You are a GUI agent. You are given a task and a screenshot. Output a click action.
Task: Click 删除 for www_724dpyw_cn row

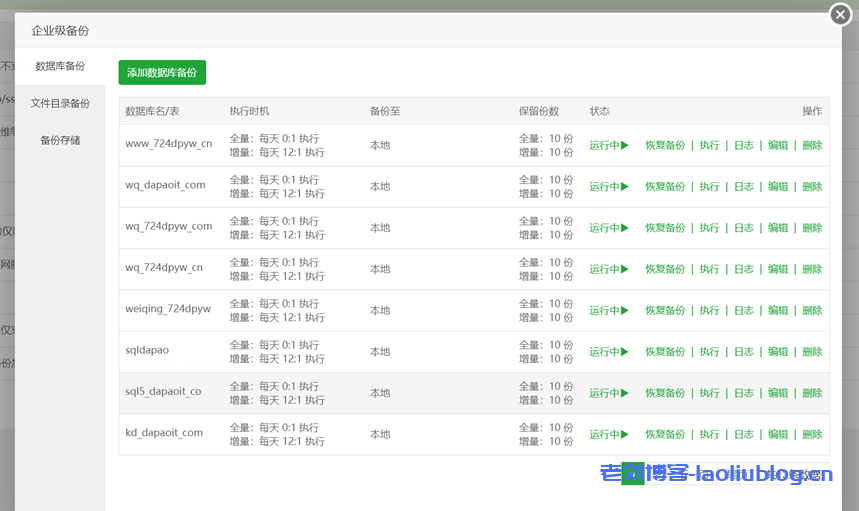tap(812, 145)
